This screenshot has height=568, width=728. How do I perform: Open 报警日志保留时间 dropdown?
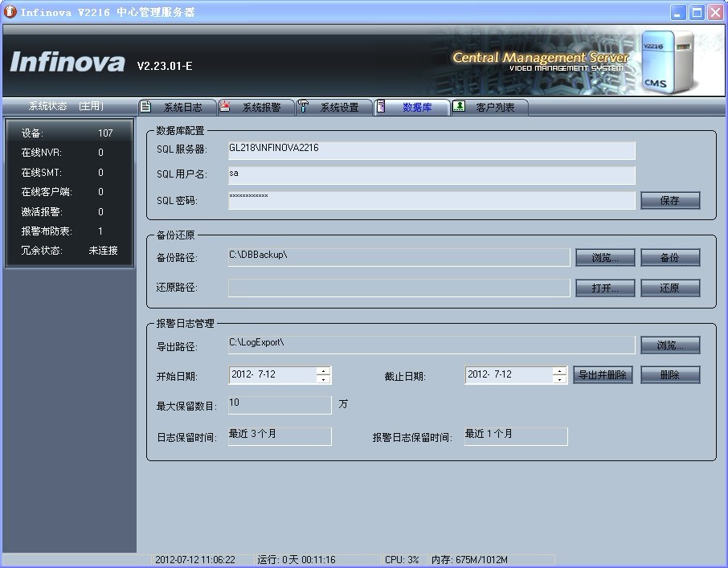516,436
